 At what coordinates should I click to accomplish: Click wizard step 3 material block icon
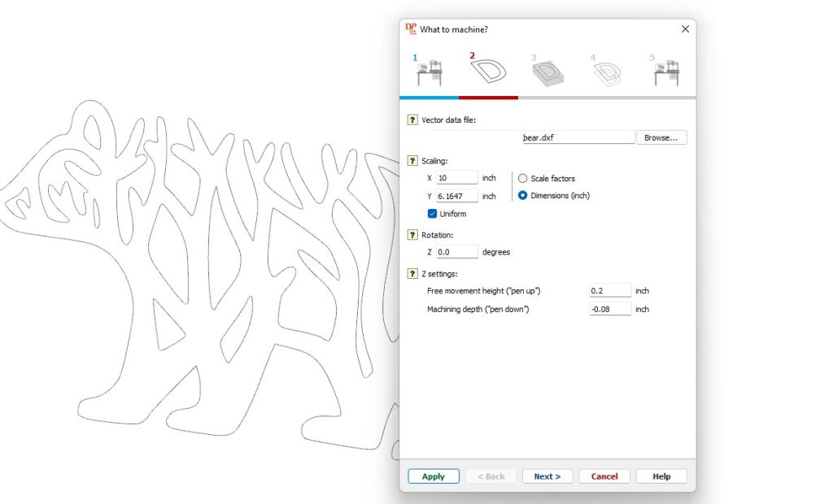547,73
